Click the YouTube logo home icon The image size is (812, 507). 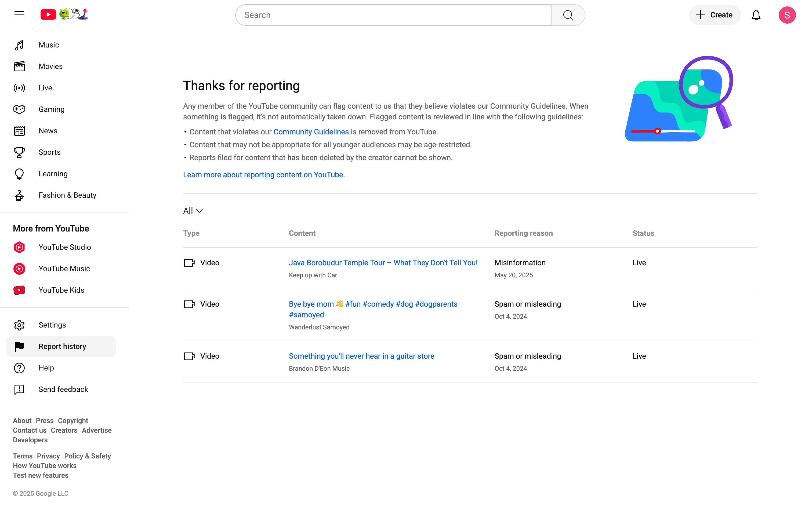[x=48, y=15]
